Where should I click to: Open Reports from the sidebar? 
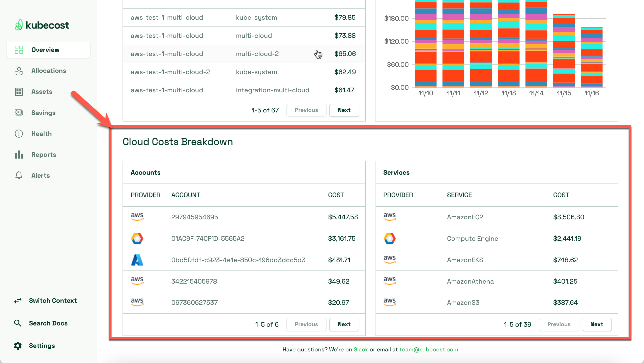[x=48, y=155]
